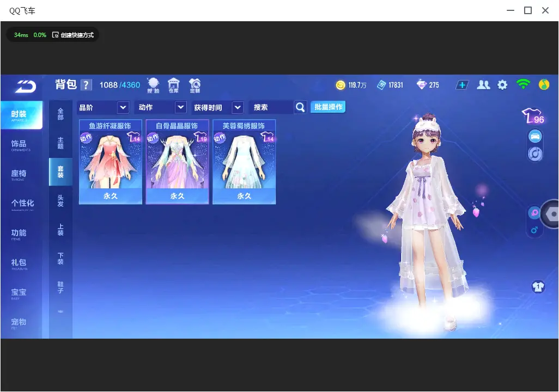The width and height of the screenshot is (559, 392).
Task: Open the 动作 filter dropdown arrow
Action: 181,107
